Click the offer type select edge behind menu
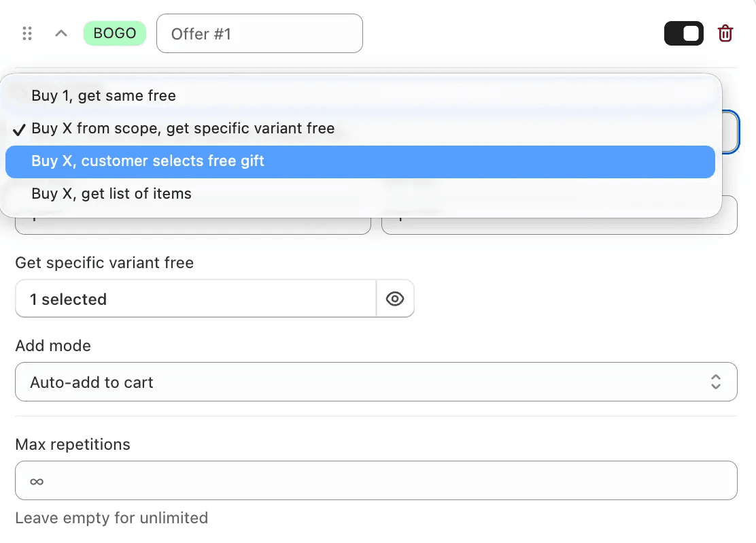This screenshot has width=756, height=543. coord(730,132)
